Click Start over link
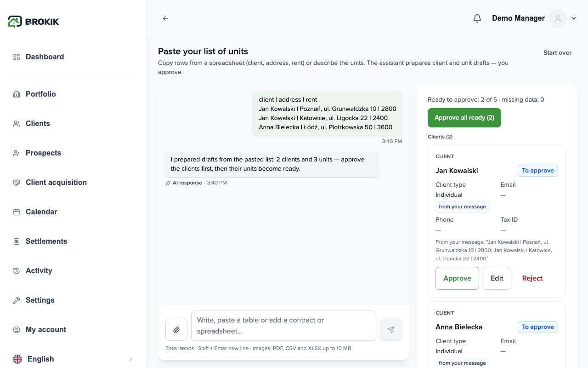The width and height of the screenshot is (588, 368). 557,53
